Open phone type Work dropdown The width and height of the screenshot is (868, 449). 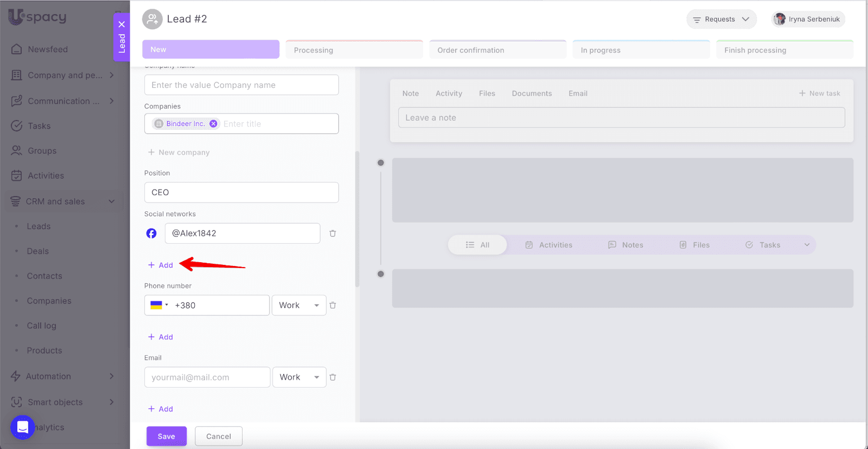[x=299, y=305]
